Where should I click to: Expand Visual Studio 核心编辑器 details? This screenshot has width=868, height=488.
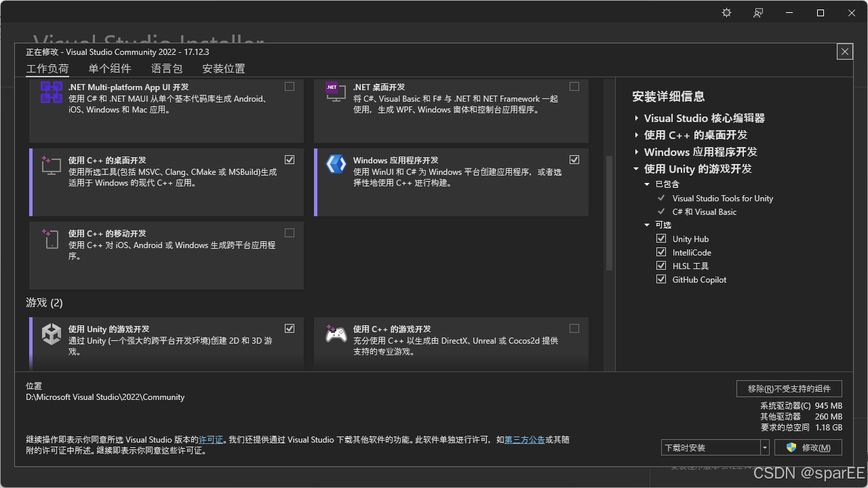pyautogui.click(x=637, y=118)
